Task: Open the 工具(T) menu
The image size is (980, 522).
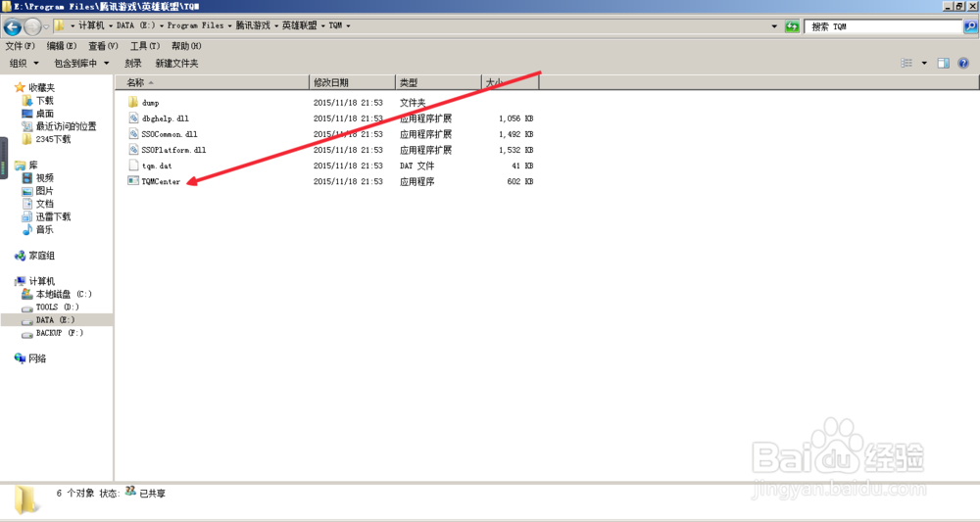Action: (145, 46)
